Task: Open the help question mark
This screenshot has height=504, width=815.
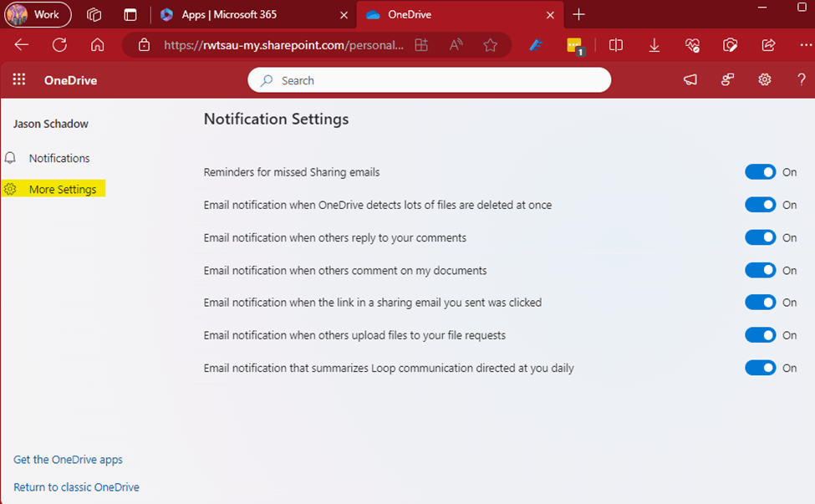Action: click(802, 79)
